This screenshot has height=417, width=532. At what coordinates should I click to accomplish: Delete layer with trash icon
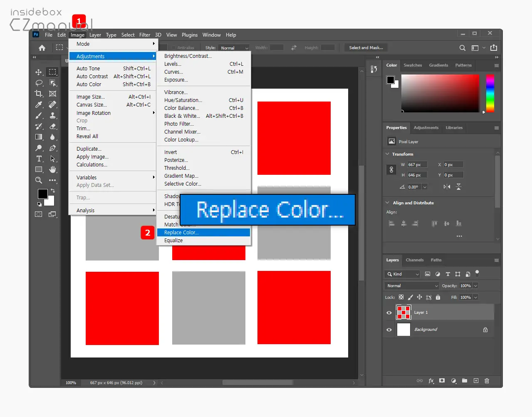pyautogui.click(x=487, y=381)
